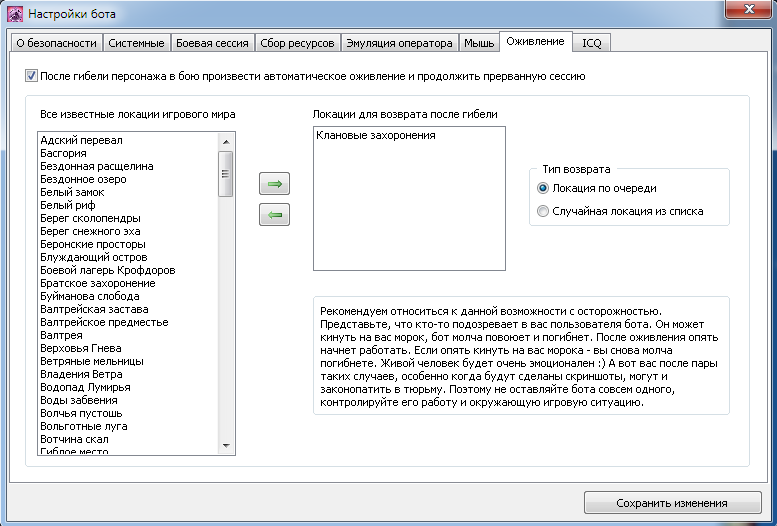Select the 'Оживление' tab
Viewport: 777px width, 526px height.
pyautogui.click(x=536, y=42)
